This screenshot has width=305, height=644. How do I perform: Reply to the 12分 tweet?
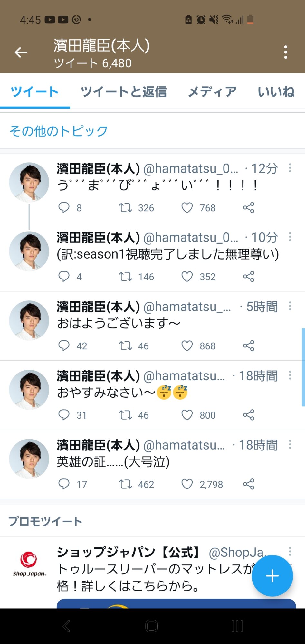point(64,208)
